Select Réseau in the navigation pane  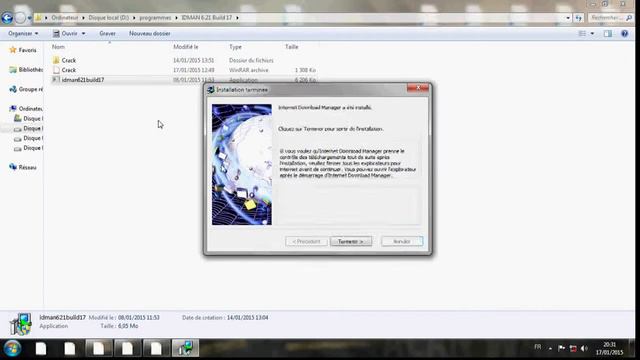click(x=27, y=168)
